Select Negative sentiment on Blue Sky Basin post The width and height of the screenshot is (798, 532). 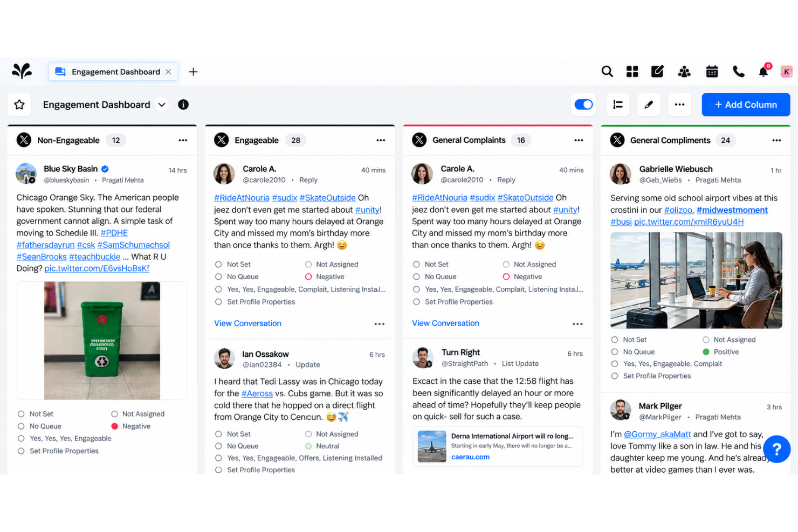tap(130, 426)
